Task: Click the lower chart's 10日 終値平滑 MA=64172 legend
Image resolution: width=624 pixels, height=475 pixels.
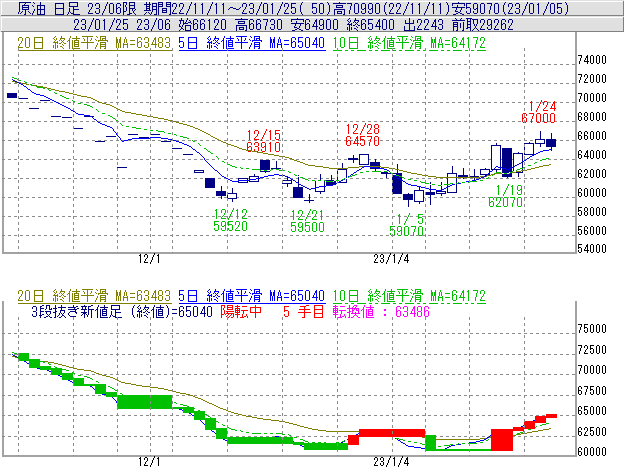Action: pos(409,296)
